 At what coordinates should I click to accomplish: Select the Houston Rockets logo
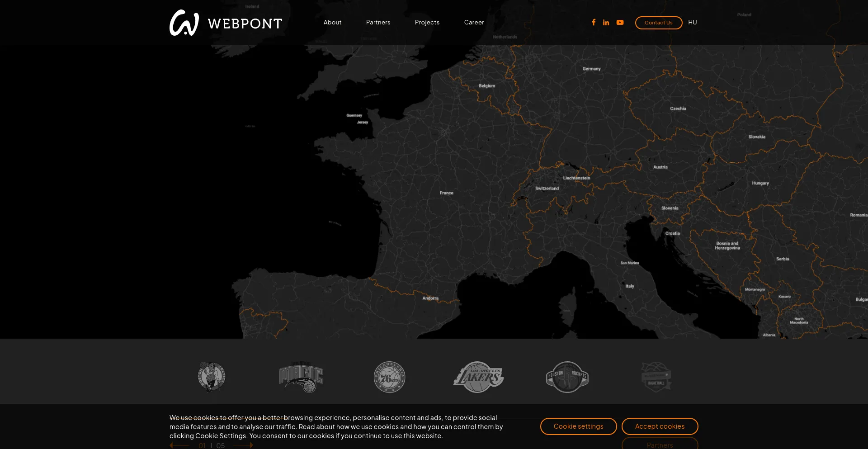click(567, 377)
